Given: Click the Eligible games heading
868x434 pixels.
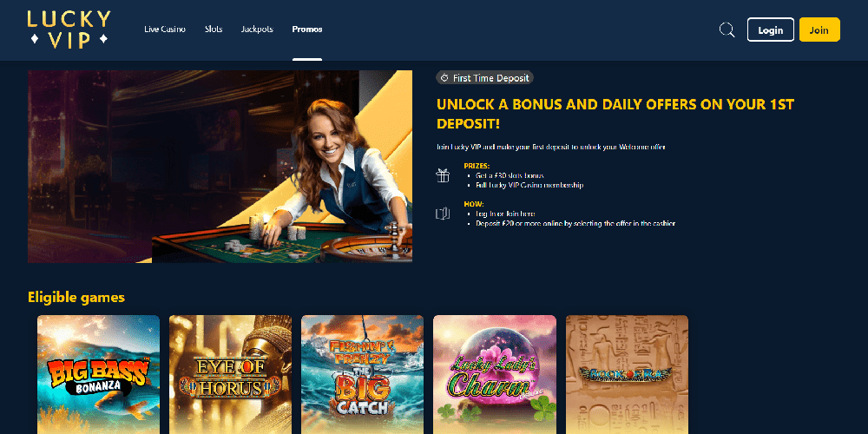Looking at the screenshot, I should click(x=76, y=297).
